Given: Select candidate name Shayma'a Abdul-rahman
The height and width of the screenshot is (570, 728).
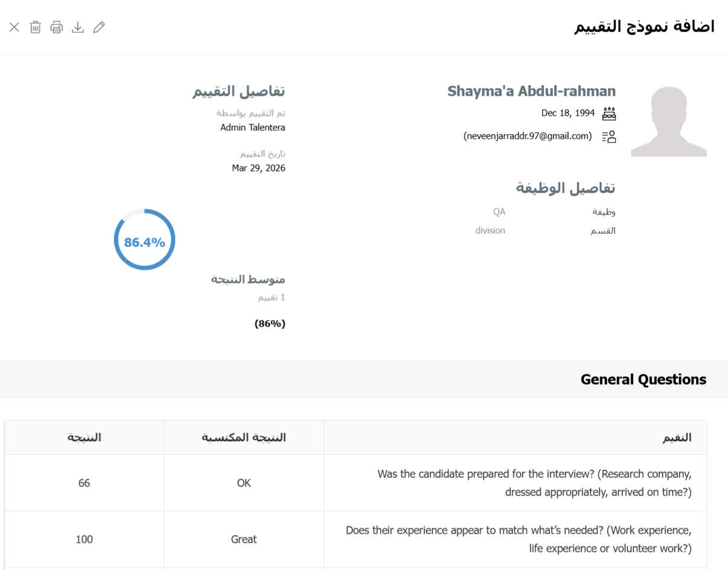Looking at the screenshot, I should [x=531, y=91].
